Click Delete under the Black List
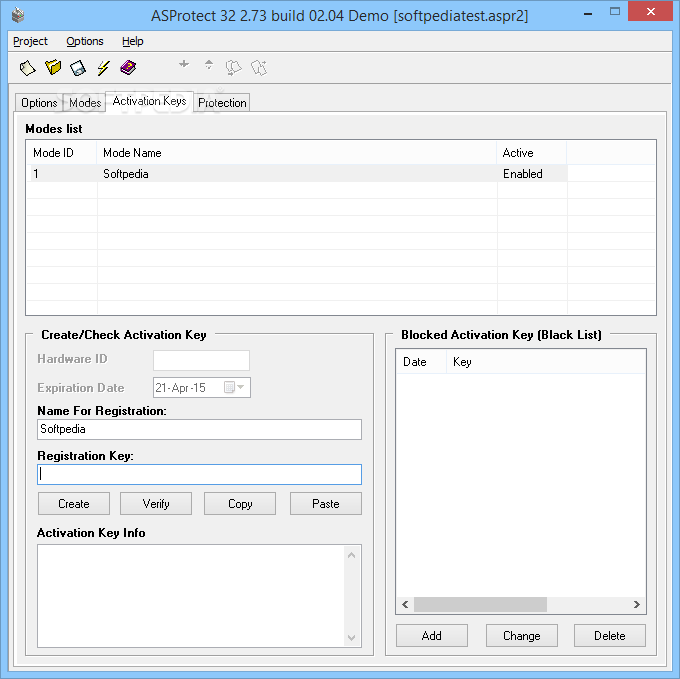 click(x=610, y=636)
